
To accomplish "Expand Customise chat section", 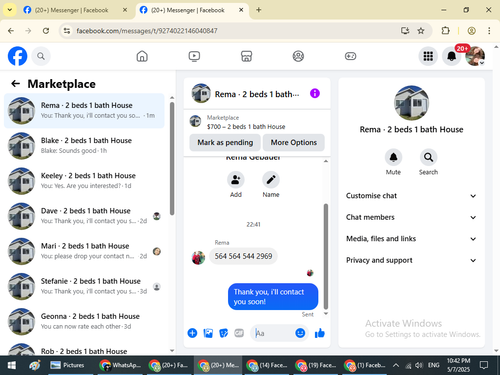I will pos(411,196).
